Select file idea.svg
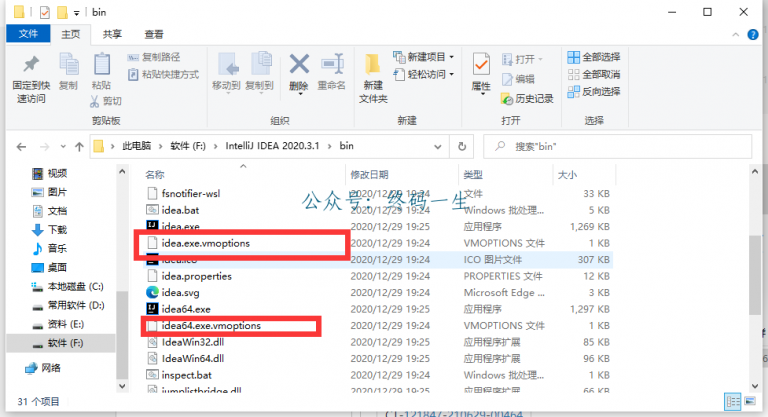The height and width of the screenshot is (417, 768). coord(180,293)
